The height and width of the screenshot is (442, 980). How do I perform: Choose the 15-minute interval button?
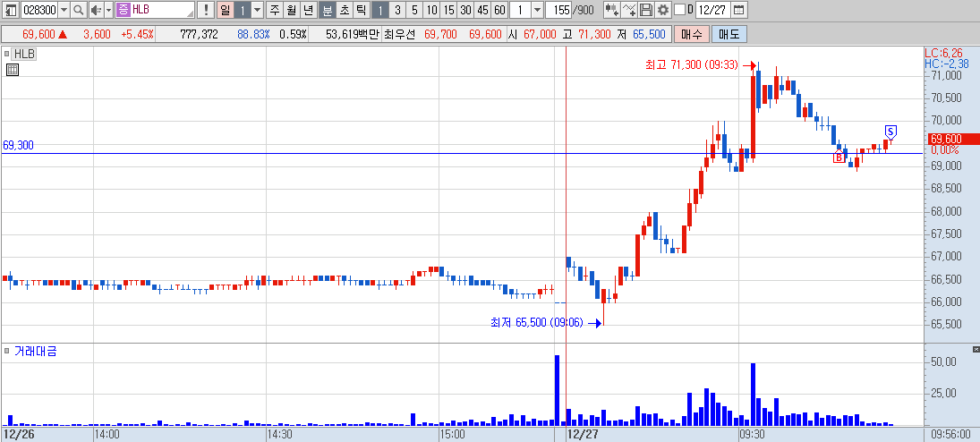[x=448, y=9]
